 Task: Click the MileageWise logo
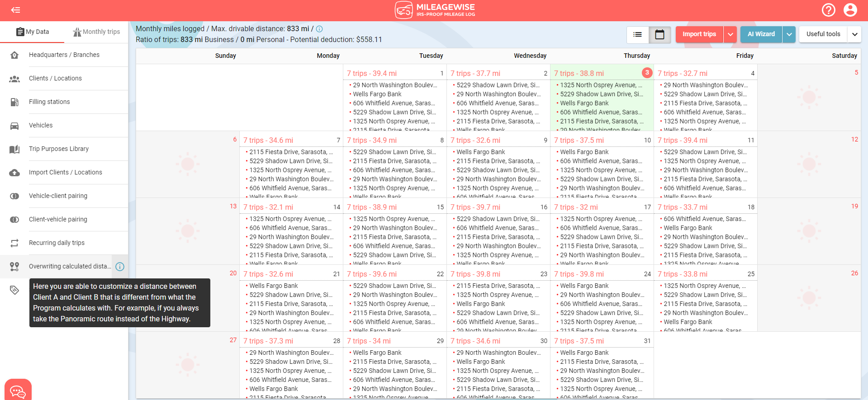[x=434, y=10]
